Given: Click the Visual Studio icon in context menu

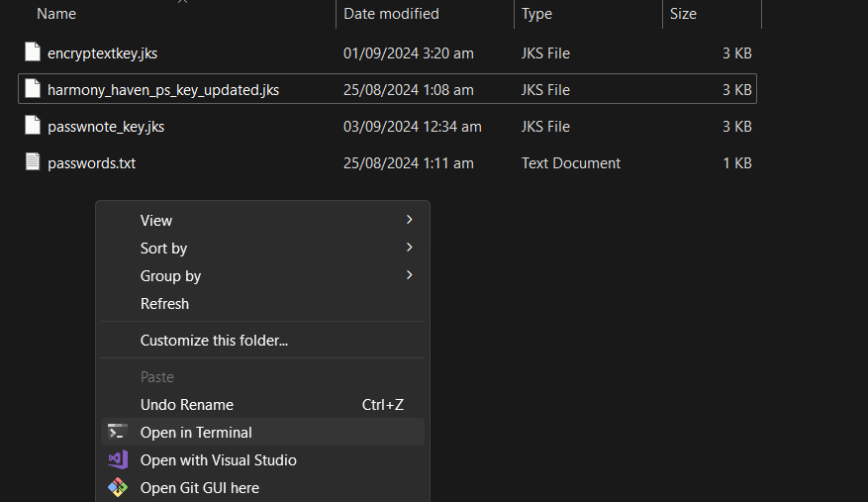Looking at the screenshot, I should pyautogui.click(x=118, y=459).
